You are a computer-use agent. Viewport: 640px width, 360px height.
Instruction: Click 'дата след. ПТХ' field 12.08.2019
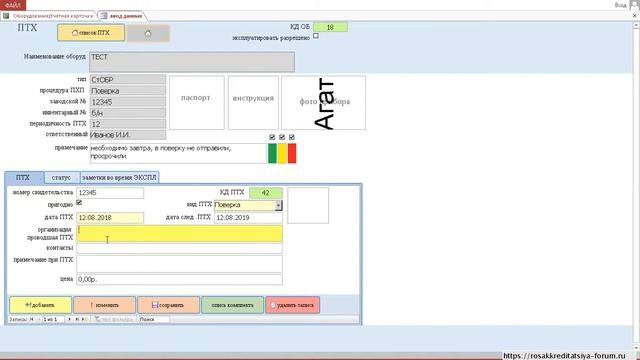point(248,218)
